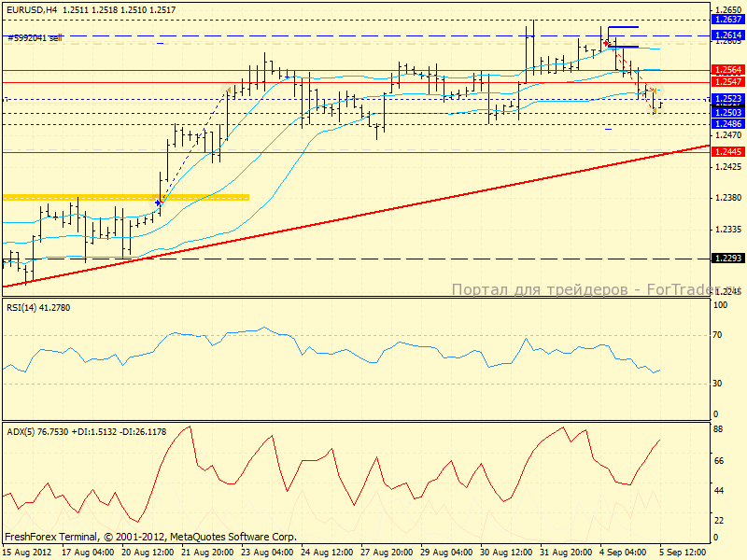This screenshot has width=747, height=560.
Task: Click the 1.2523 current price label
Action: point(727,99)
